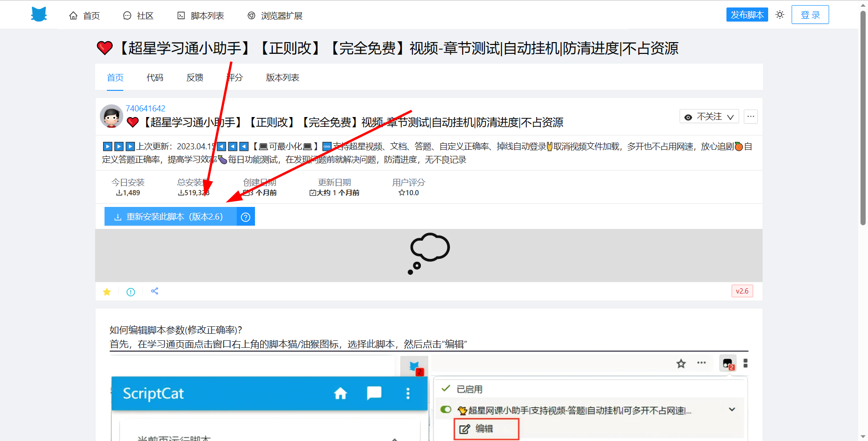Select the 首页 script tab
The width and height of the screenshot is (868, 441).
(x=115, y=77)
